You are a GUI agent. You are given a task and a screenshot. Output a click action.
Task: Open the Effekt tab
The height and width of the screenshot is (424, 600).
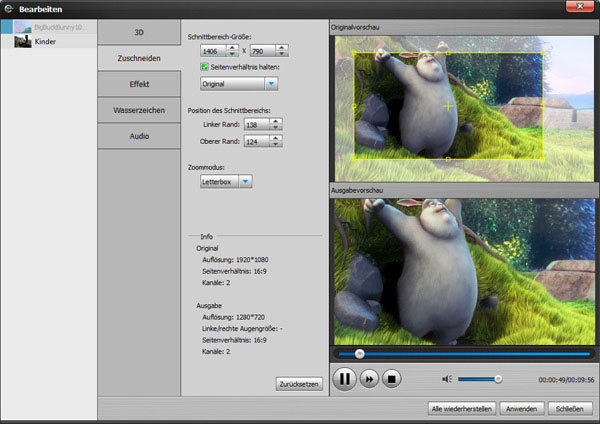coord(139,84)
